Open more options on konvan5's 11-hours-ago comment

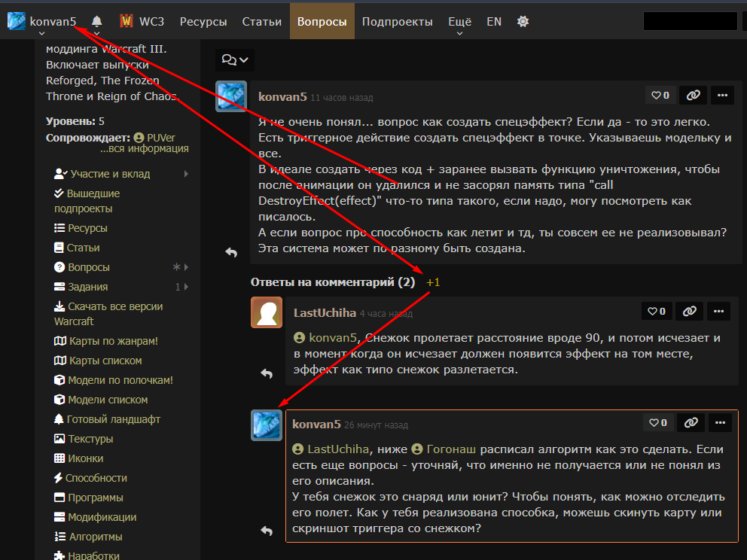[x=723, y=96]
